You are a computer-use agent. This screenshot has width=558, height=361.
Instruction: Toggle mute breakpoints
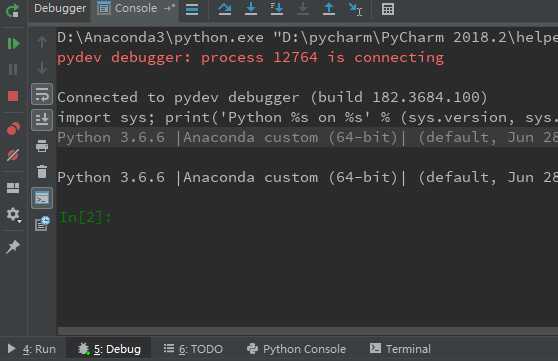coord(13,155)
